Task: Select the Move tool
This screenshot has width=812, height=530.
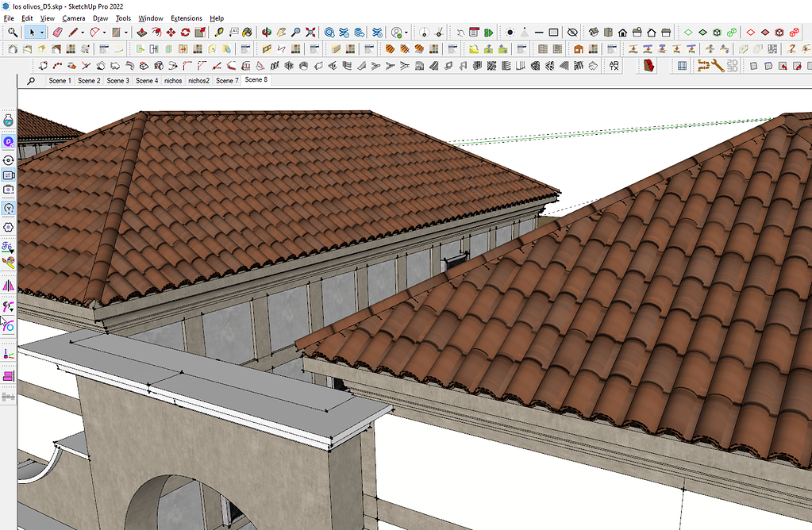Action: pos(171,33)
